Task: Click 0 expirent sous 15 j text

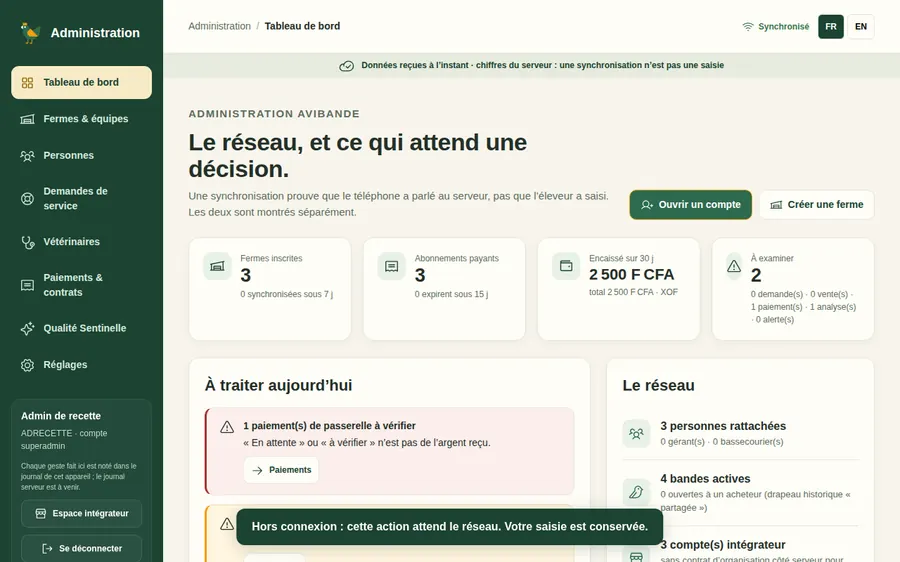Action: click(451, 294)
